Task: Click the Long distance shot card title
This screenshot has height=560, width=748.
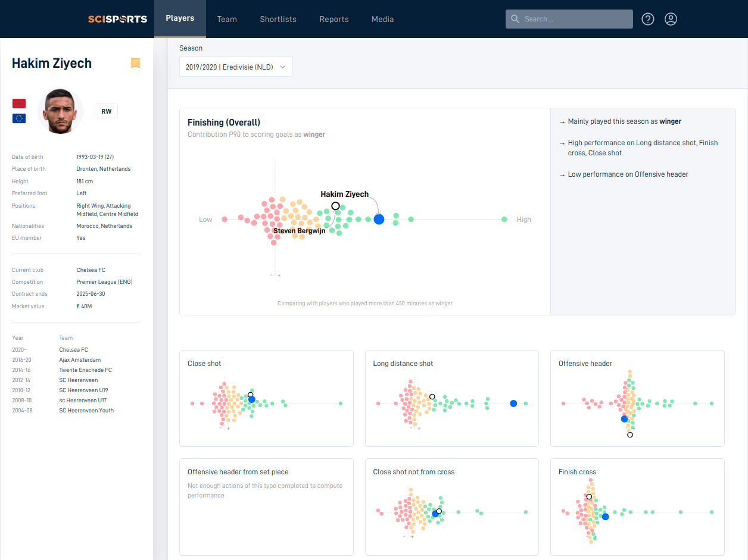Action: pos(403,364)
